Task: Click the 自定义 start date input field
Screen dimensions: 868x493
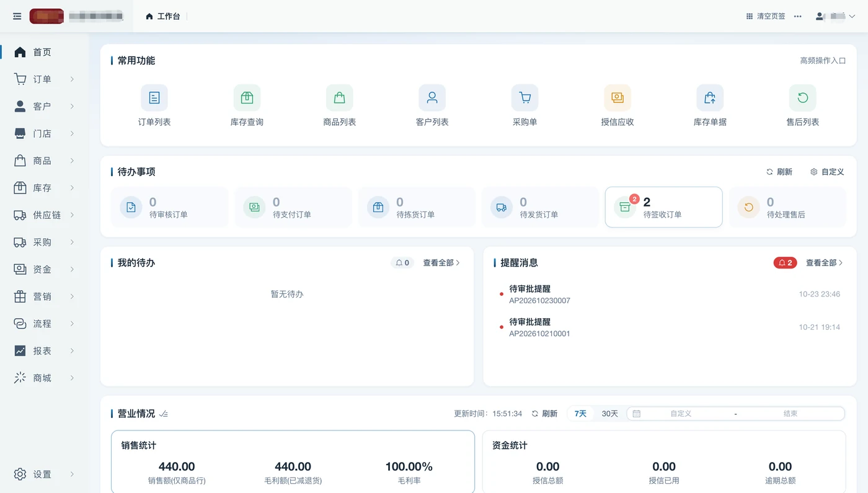Action: [681, 414]
